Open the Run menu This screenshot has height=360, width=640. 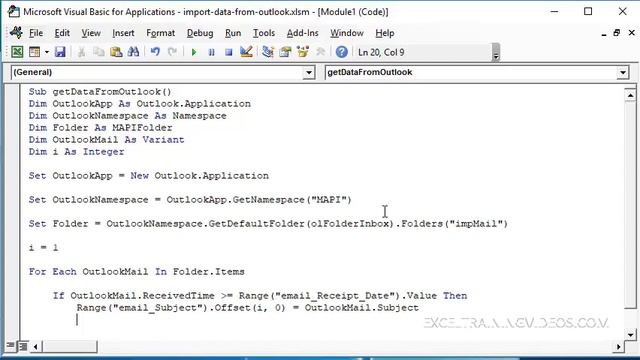tap(233, 33)
